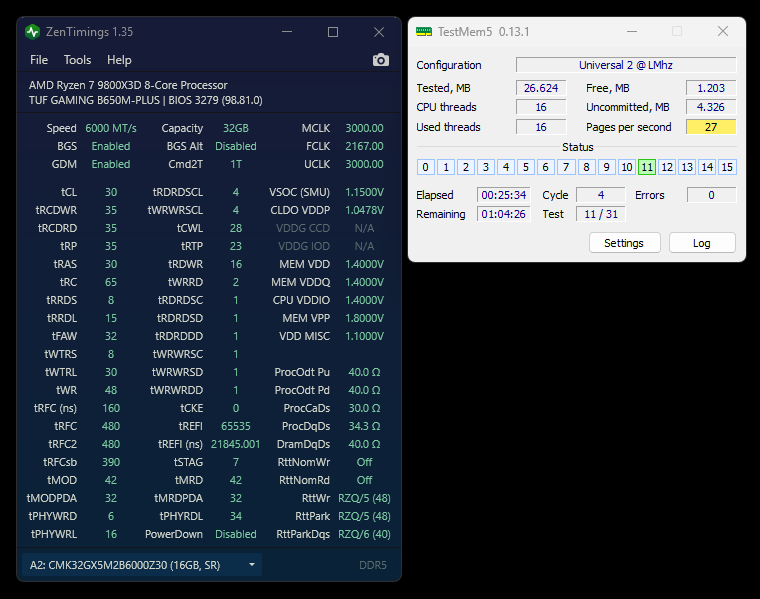This screenshot has width=760, height=599.
Task: Open the Tools menu in ZenTimings
Action: click(x=78, y=60)
